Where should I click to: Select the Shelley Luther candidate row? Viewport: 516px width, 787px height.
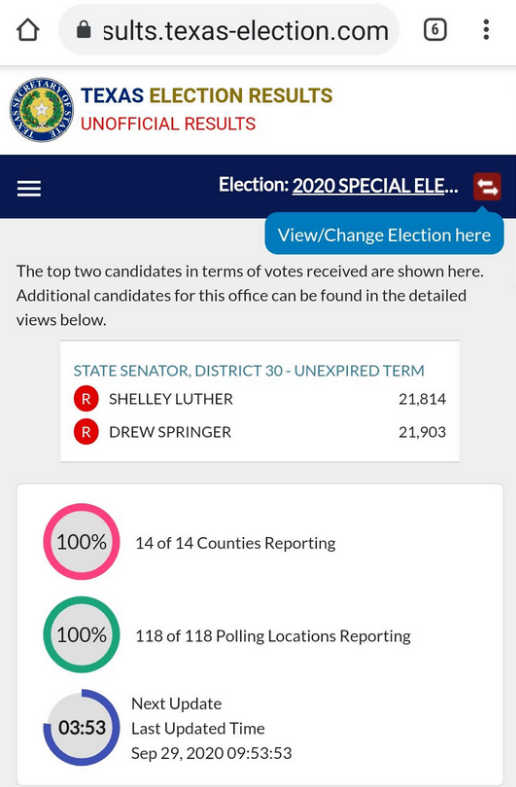coord(260,399)
